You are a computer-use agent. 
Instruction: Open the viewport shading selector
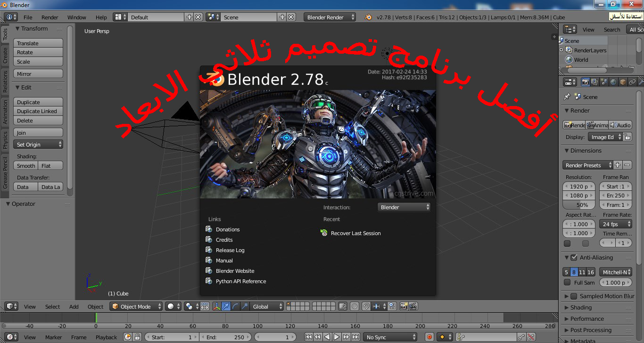173,306
